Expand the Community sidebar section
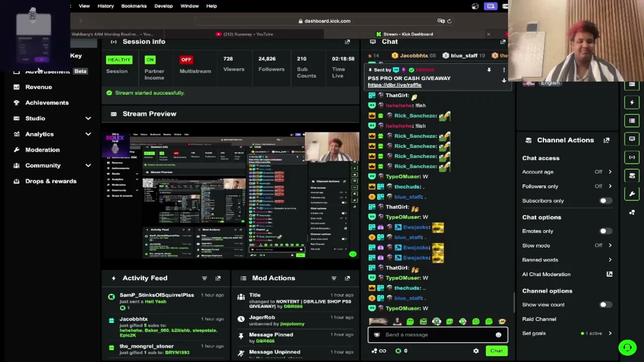The image size is (644, 362). click(x=88, y=165)
